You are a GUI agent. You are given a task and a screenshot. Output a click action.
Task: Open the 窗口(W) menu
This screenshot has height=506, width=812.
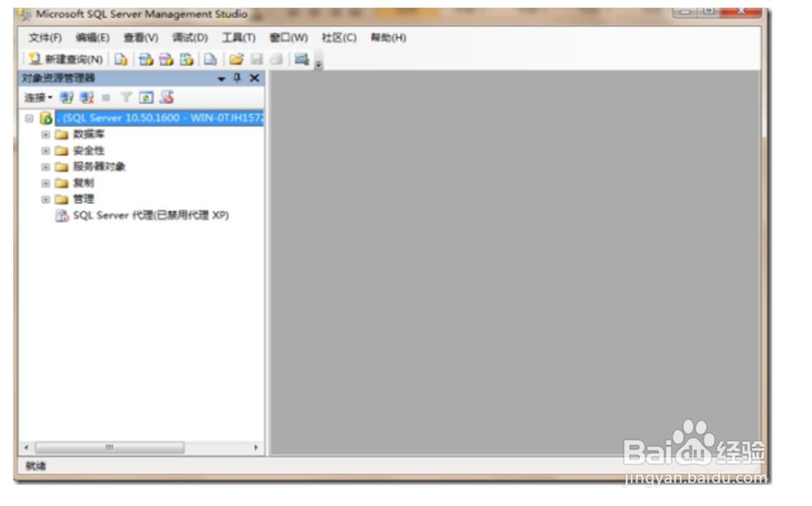point(289,38)
